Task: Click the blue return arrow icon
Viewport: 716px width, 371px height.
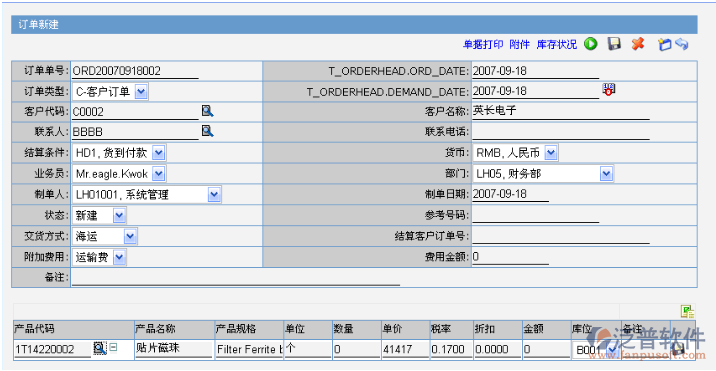Action: [x=681, y=44]
